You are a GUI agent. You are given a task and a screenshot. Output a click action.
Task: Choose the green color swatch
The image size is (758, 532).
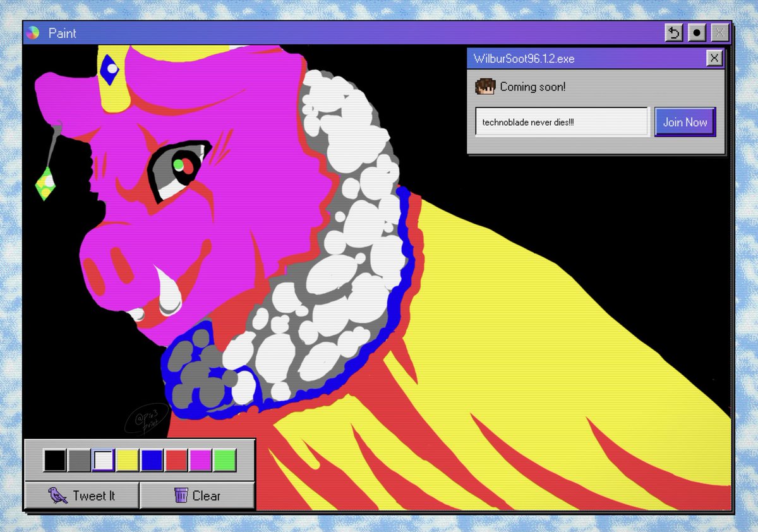pyautogui.click(x=224, y=460)
